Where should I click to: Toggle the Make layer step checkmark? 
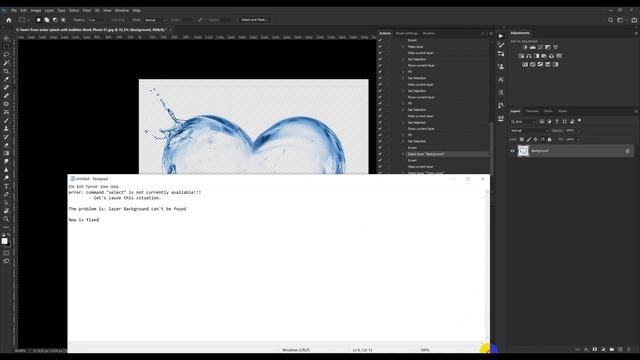pyautogui.click(x=380, y=47)
